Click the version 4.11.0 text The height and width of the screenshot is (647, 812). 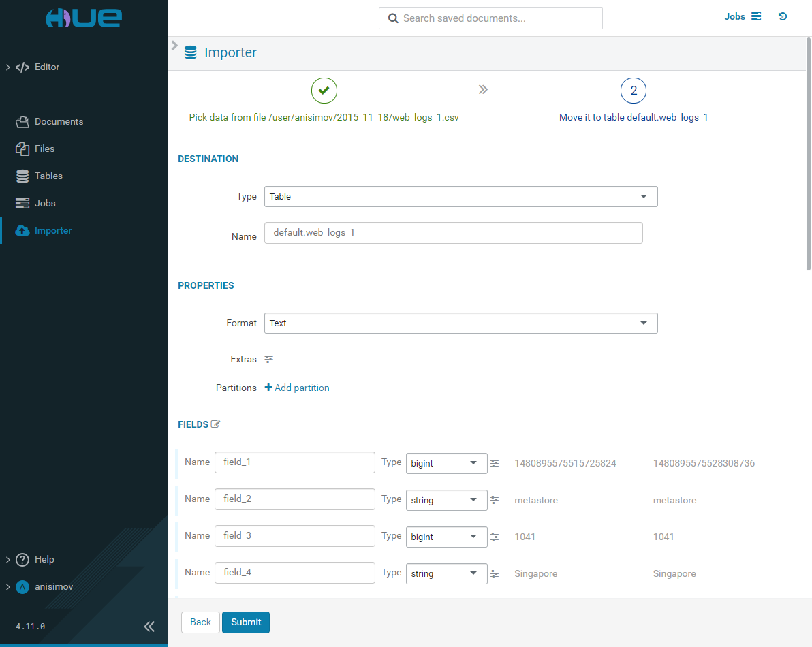[x=30, y=627]
